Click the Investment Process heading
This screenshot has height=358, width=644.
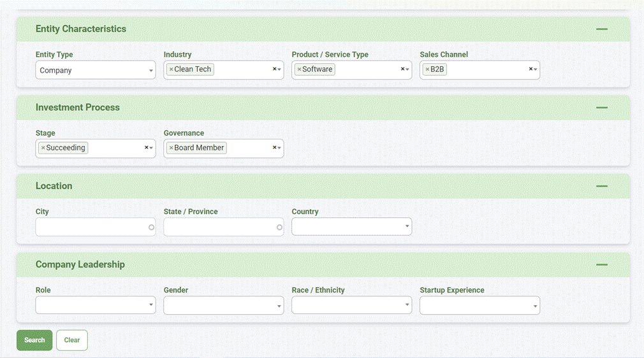pyautogui.click(x=78, y=107)
